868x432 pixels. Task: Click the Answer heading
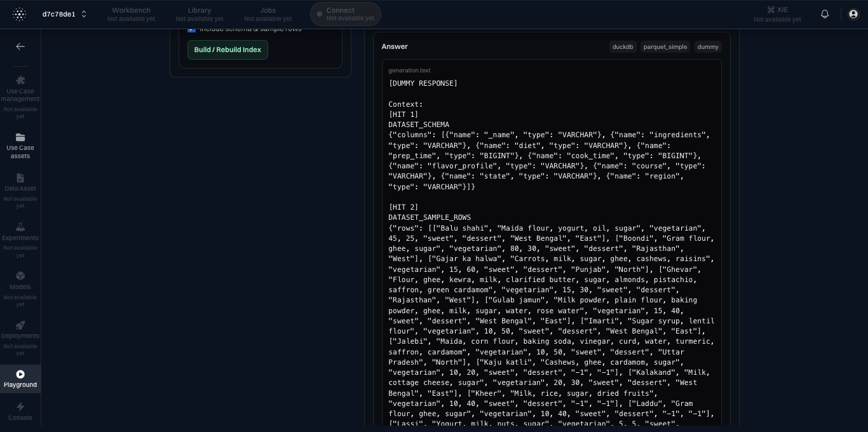point(395,46)
